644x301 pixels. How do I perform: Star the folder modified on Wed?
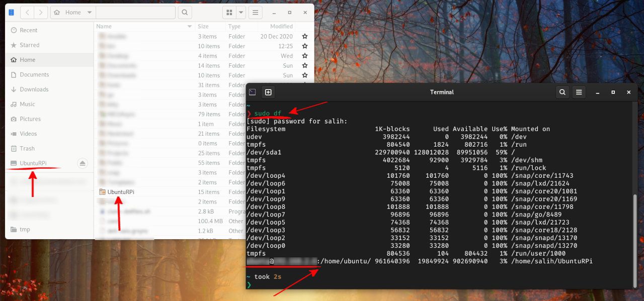pos(304,56)
